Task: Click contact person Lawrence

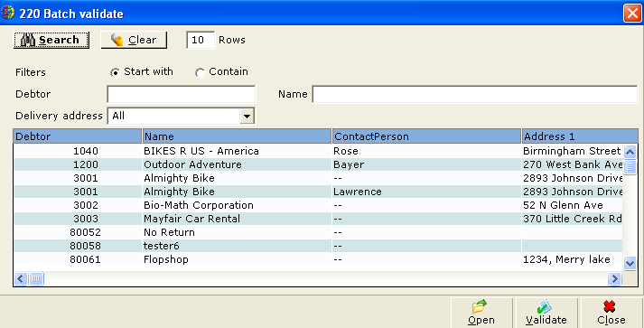Action: 358,192
